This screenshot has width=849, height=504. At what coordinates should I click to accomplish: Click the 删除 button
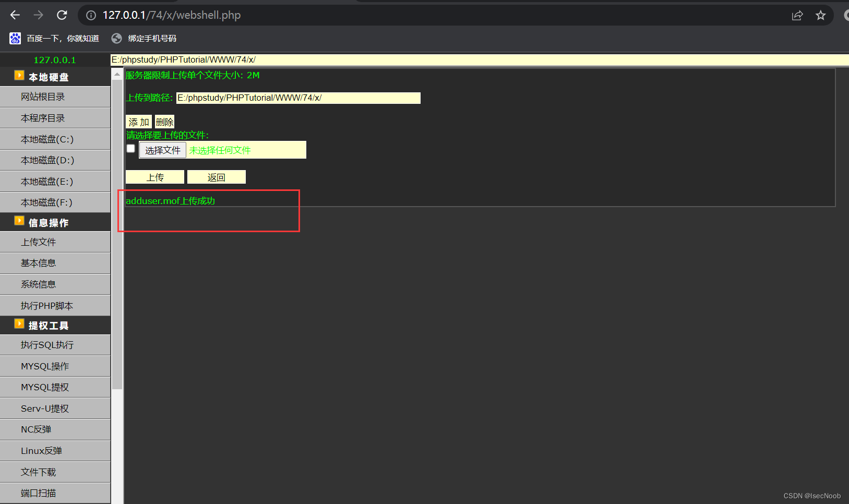pos(164,122)
